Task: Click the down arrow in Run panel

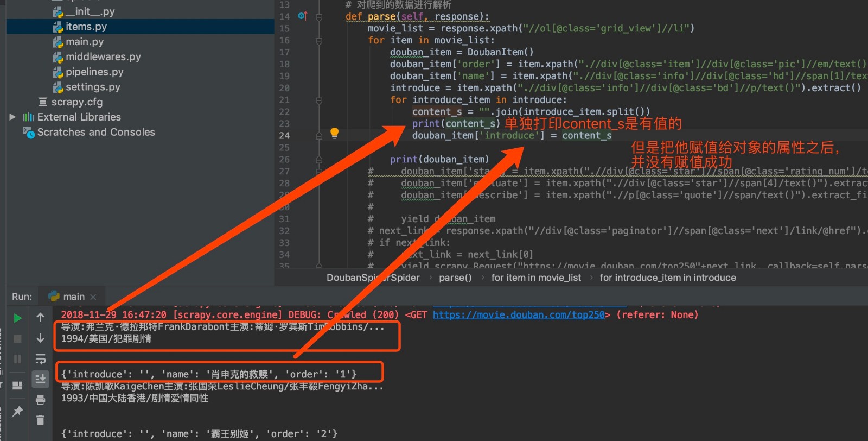Action: coord(40,338)
